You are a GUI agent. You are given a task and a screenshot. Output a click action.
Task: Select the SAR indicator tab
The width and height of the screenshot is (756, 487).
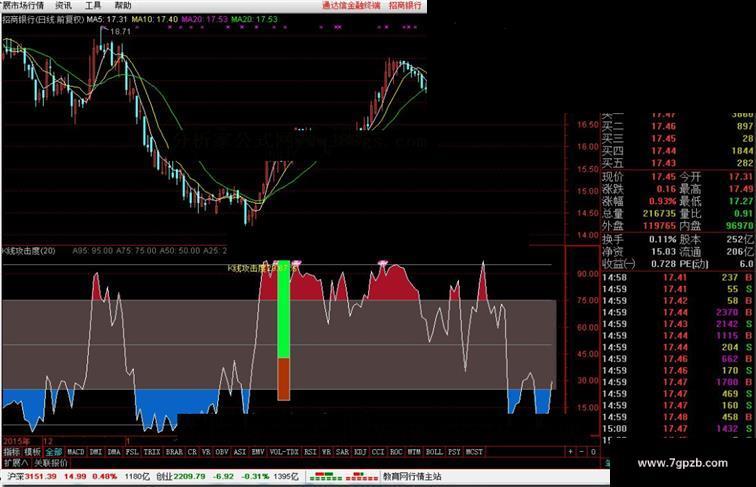(x=342, y=452)
